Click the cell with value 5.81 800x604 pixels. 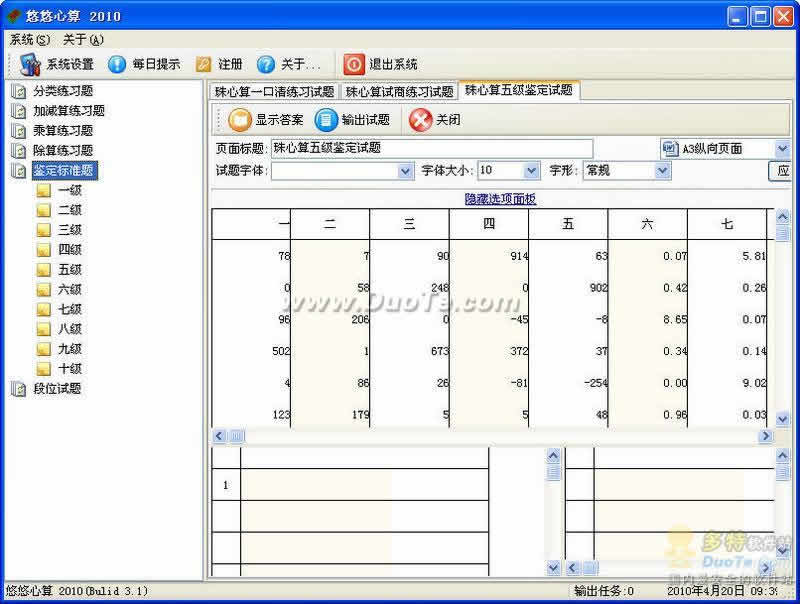click(x=727, y=256)
